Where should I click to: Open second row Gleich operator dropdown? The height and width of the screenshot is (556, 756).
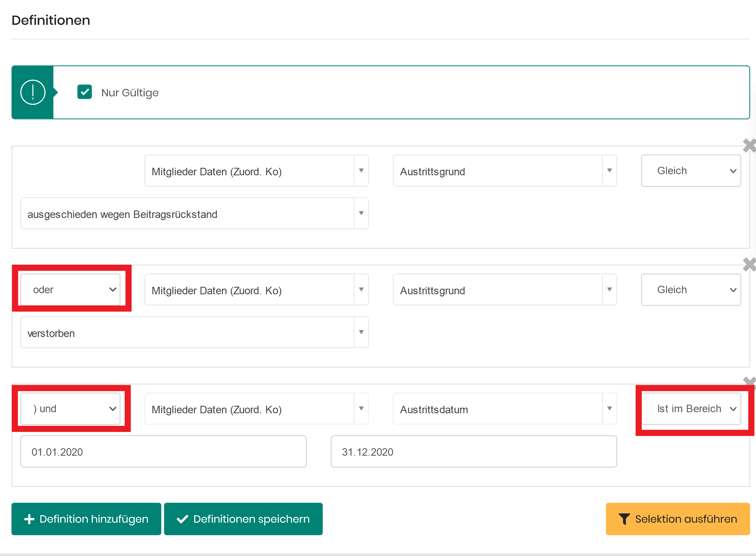pyautogui.click(x=691, y=290)
